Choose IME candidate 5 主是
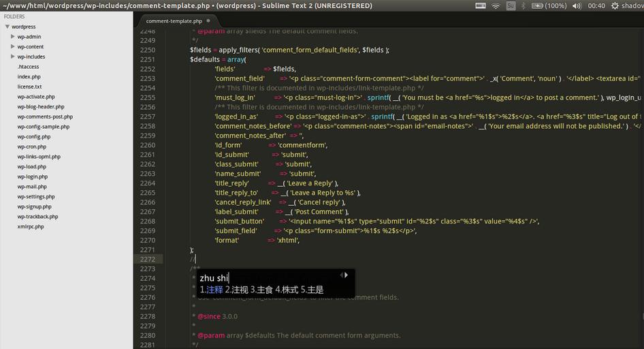 (312, 290)
